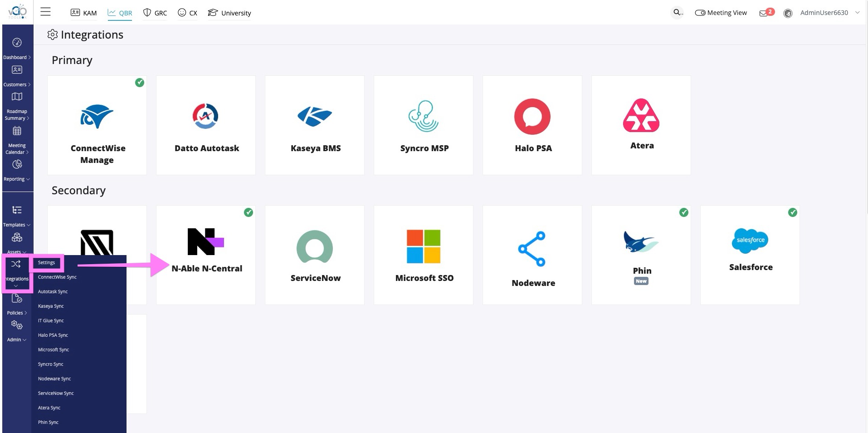
Task: Open the Reporting pie chart icon
Action: click(x=17, y=164)
